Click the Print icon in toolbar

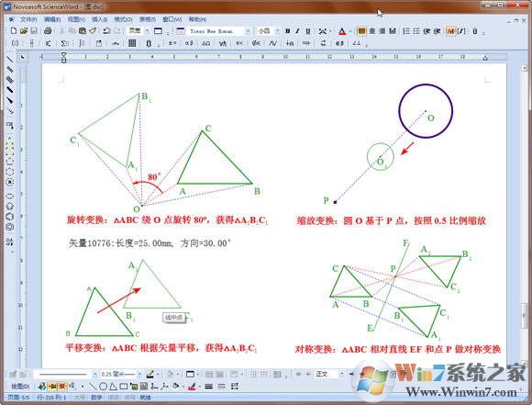pos(48,31)
